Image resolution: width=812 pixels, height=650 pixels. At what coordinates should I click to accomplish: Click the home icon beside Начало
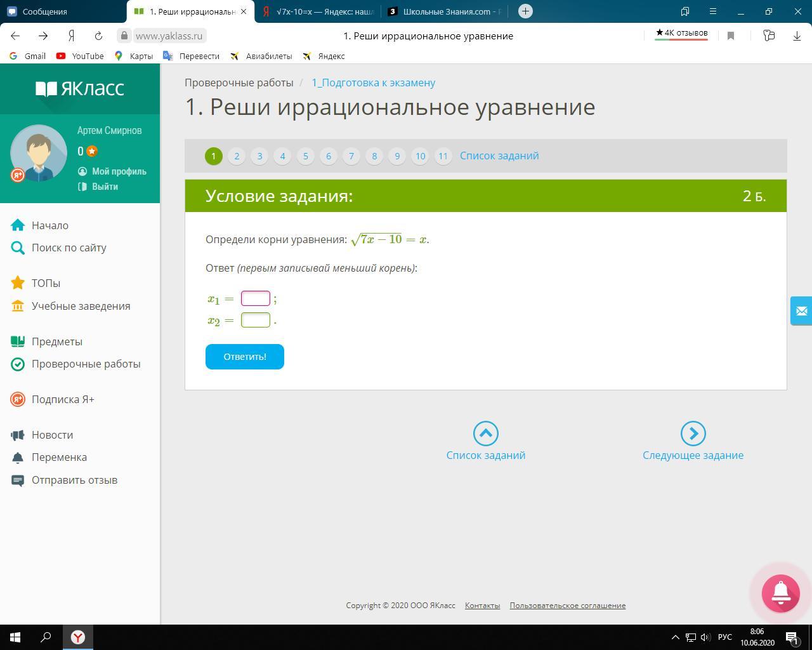(18, 225)
